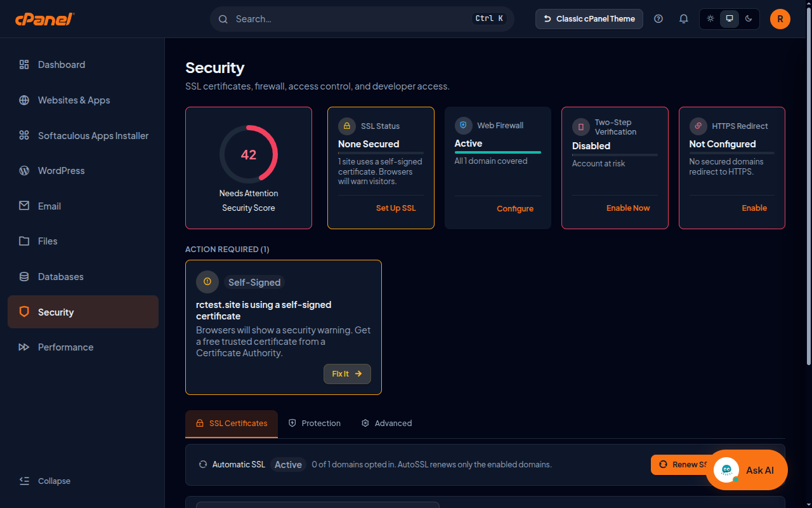The width and height of the screenshot is (812, 508).
Task: Switch to light theme sun icon
Action: click(710, 18)
